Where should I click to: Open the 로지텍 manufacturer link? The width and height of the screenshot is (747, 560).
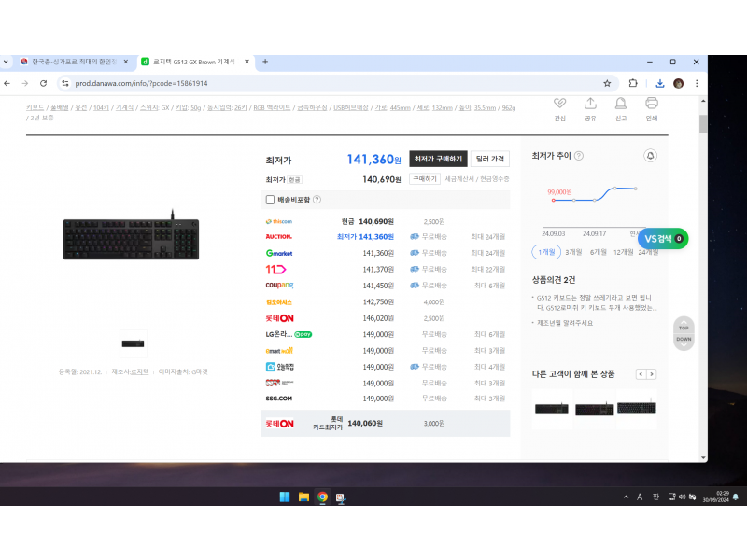tap(139, 371)
